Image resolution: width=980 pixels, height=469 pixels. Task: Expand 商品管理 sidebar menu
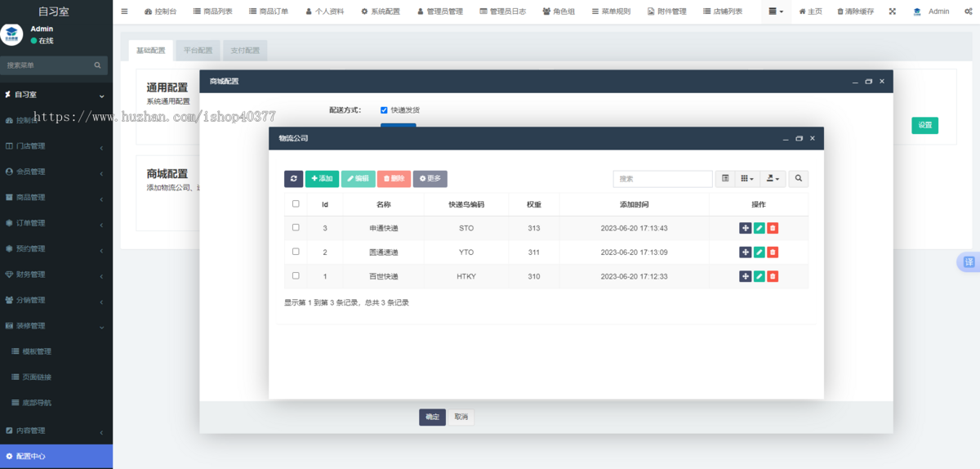tap(56, 197)
